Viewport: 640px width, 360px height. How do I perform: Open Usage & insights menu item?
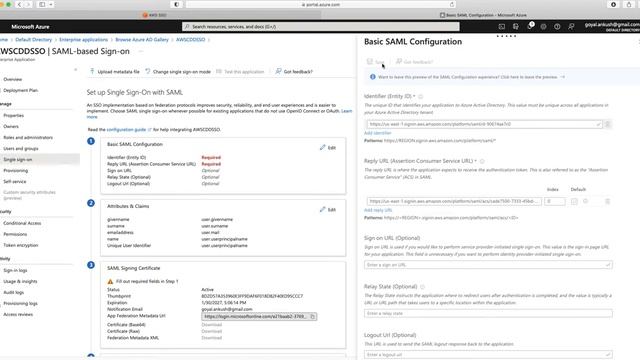tap(20, 282)
